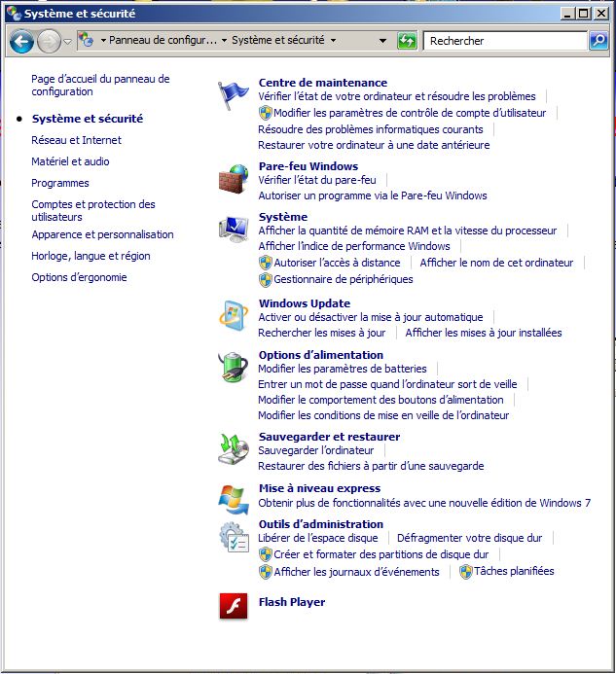This screenshot has height=674, width=616.
Task: Open the Programmes category
Action: pyautogui.click(x=59, y=183)
